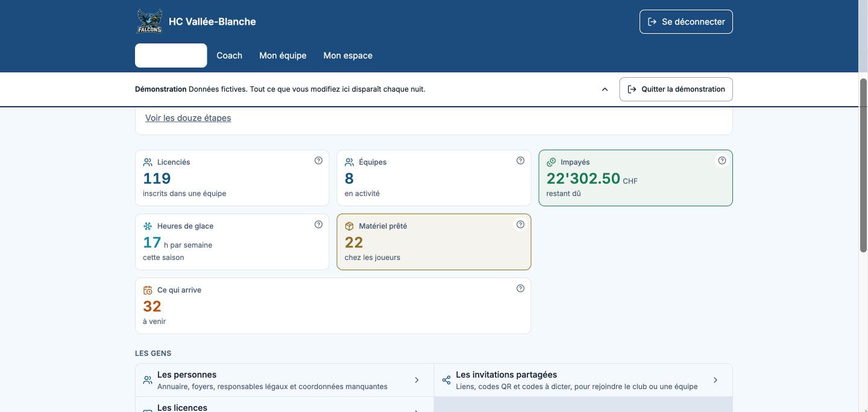Show help for the Impayés card

tap(722, 160)
